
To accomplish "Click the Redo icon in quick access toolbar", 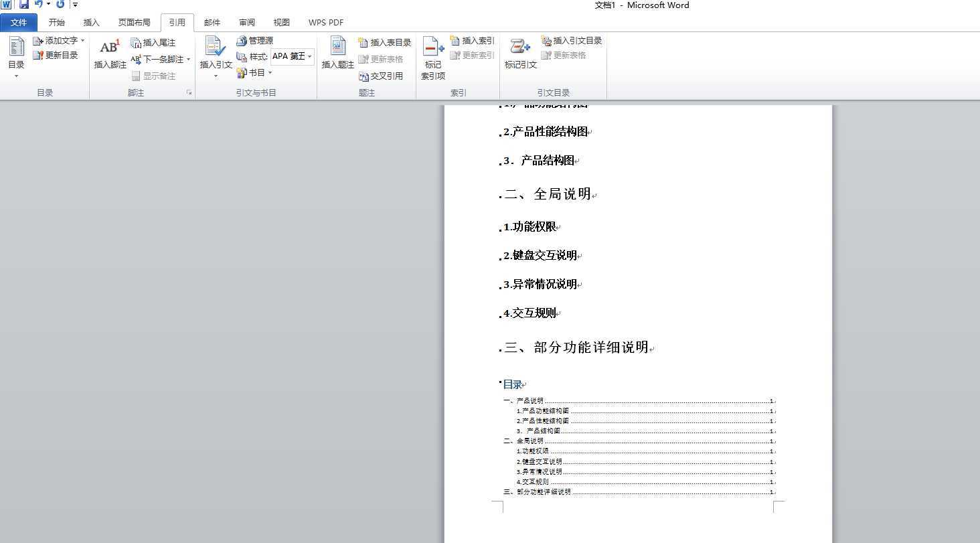I will click(x=60, y=4).
